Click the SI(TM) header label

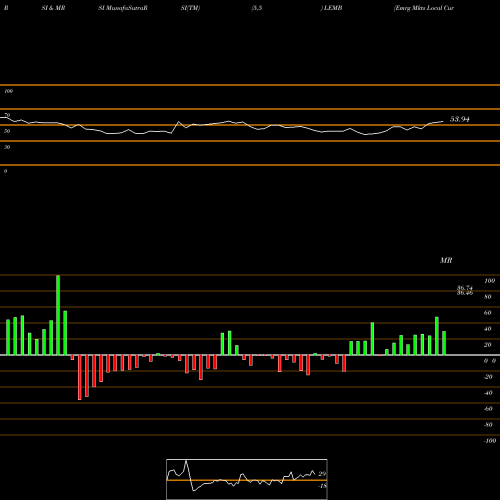click(190, 8)
